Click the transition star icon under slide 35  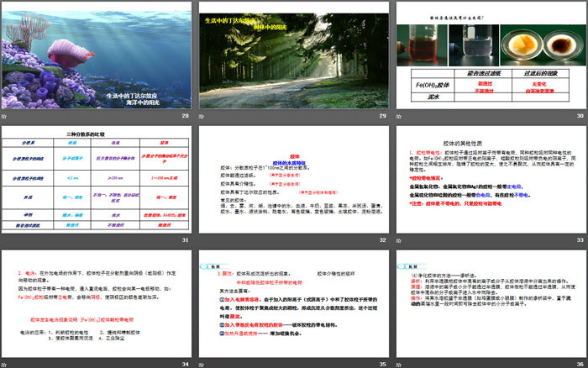coord(202,364)
